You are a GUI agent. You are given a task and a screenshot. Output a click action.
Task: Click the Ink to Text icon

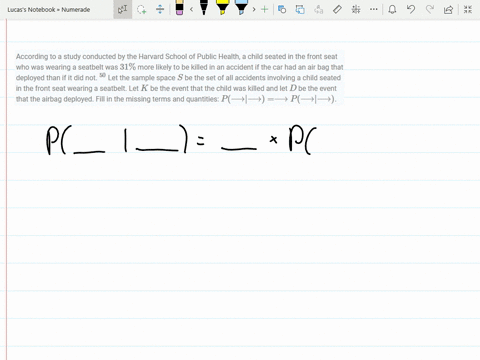click(x=319, y=9)
